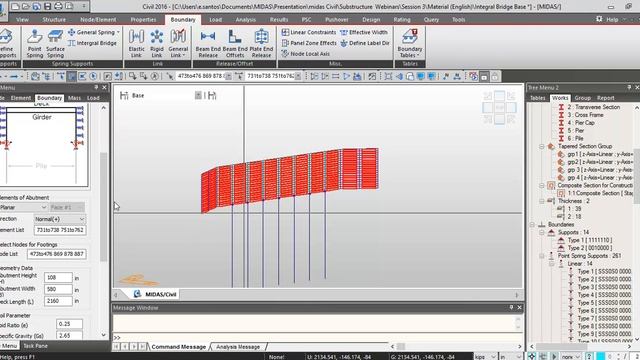Click the Void Ratio field 0.25

pos(69,324)
